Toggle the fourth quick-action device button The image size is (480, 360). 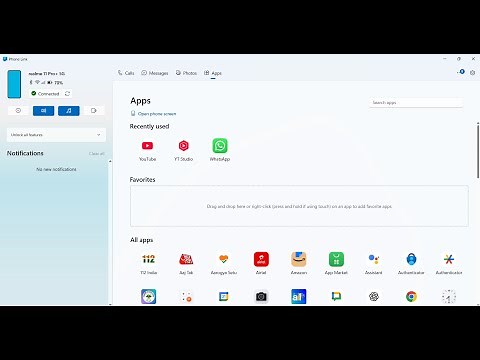94,111
